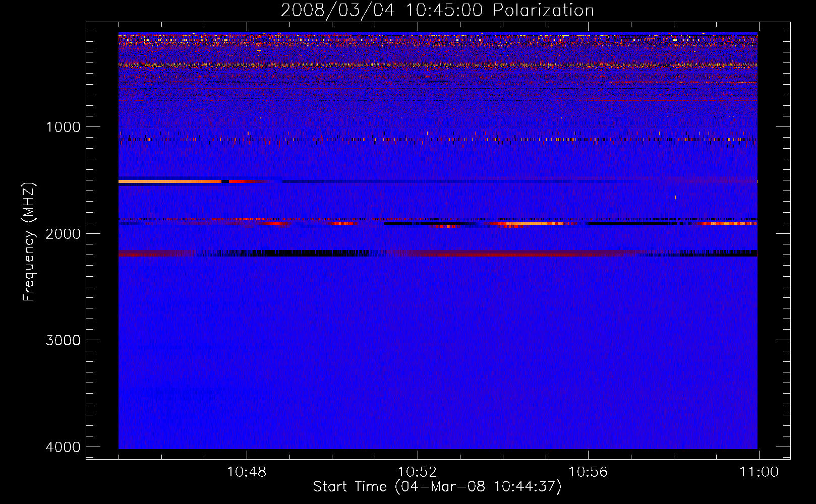Click the 10:56 time tick label

pos(588,472)
